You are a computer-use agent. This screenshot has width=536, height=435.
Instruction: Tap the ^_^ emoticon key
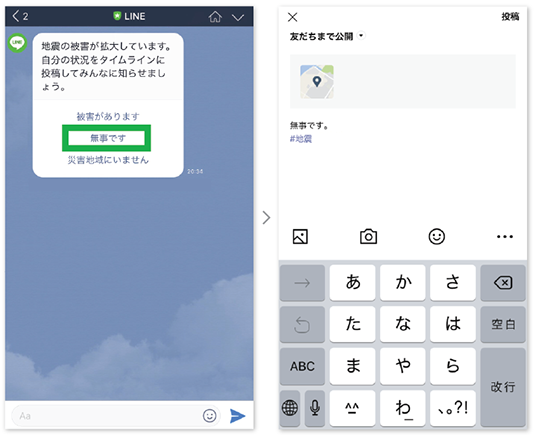tap(352, 408)
